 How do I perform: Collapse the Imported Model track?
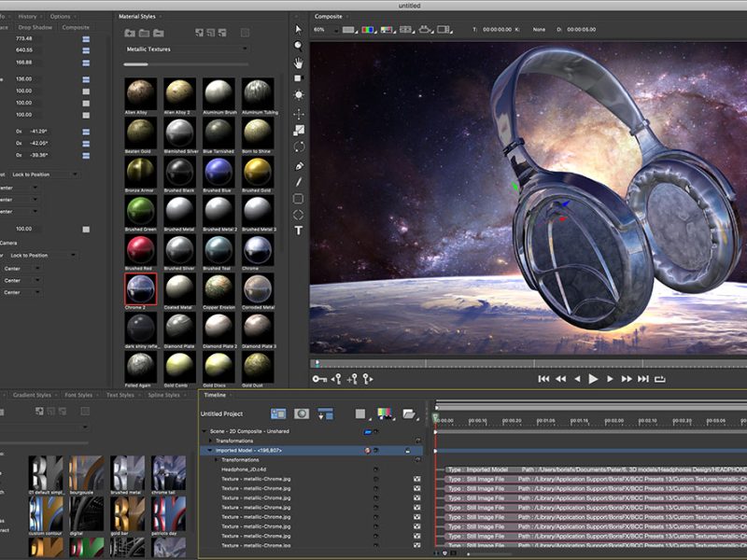(209, 451)
